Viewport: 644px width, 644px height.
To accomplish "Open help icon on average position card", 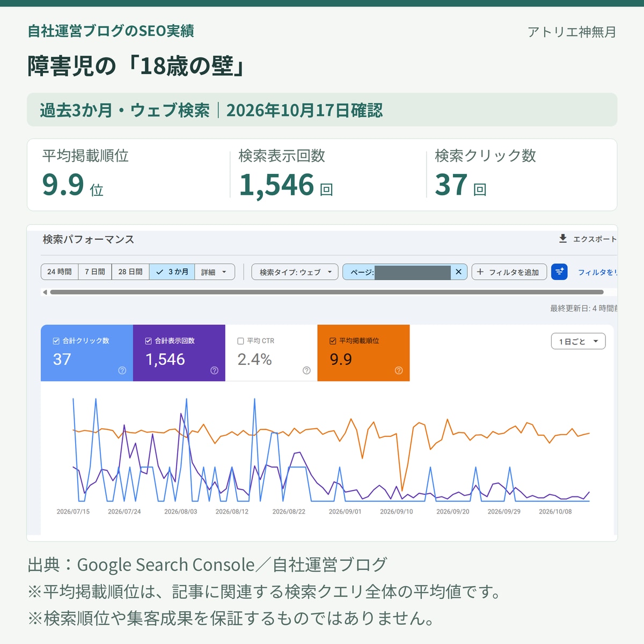I will pyautogui.click(x=399, y=370).
